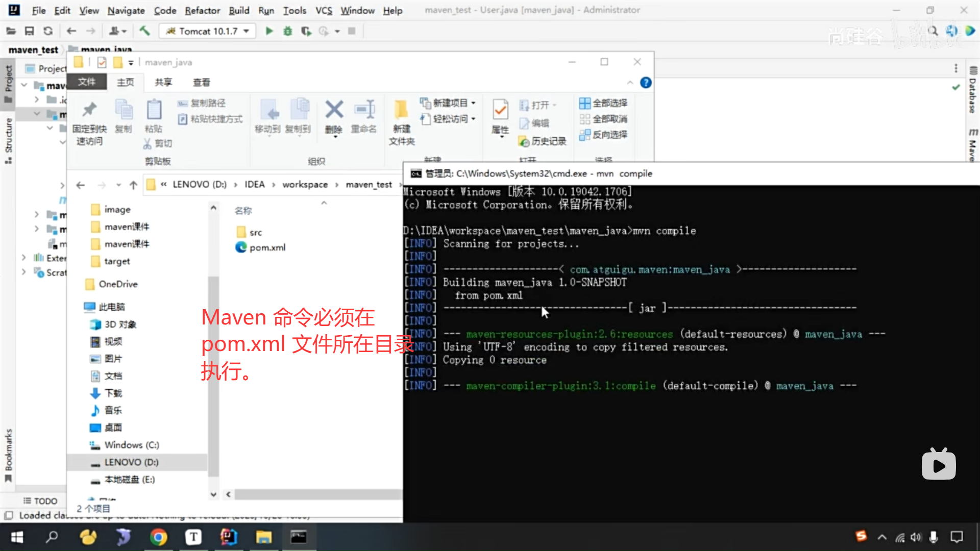Click the green Run button in IntelliJ toolbar
The width and height of the screenshot is (980, 551).
(269, 31)
